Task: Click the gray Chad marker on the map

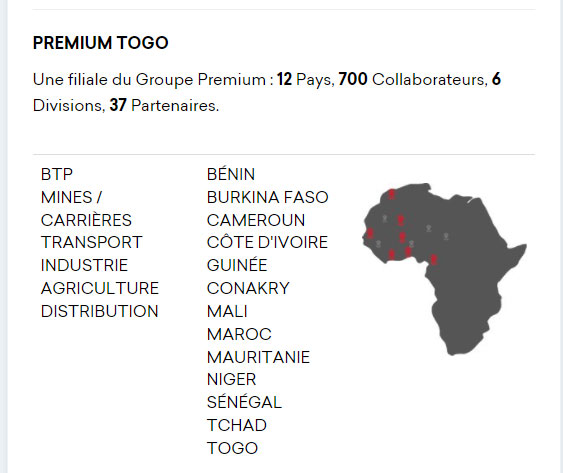Action: (446, 236)
